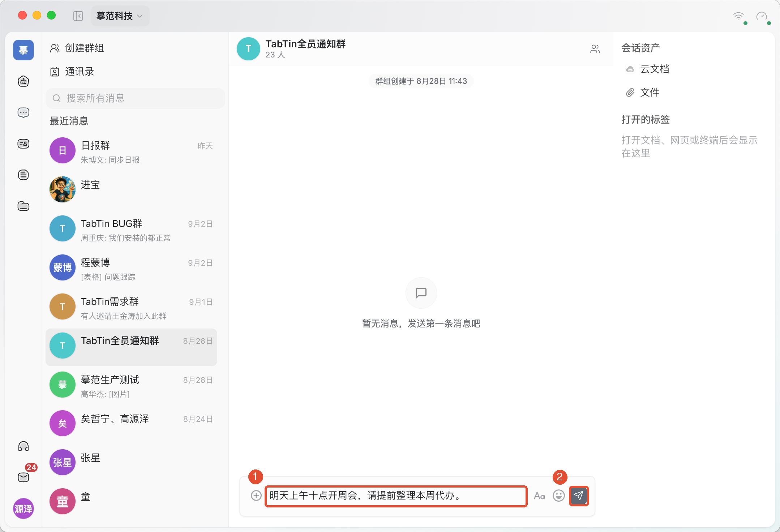Click the TabTin全员通知群 chat header avatar
This screenshot has width=780, height=532.
pos(248,49)
